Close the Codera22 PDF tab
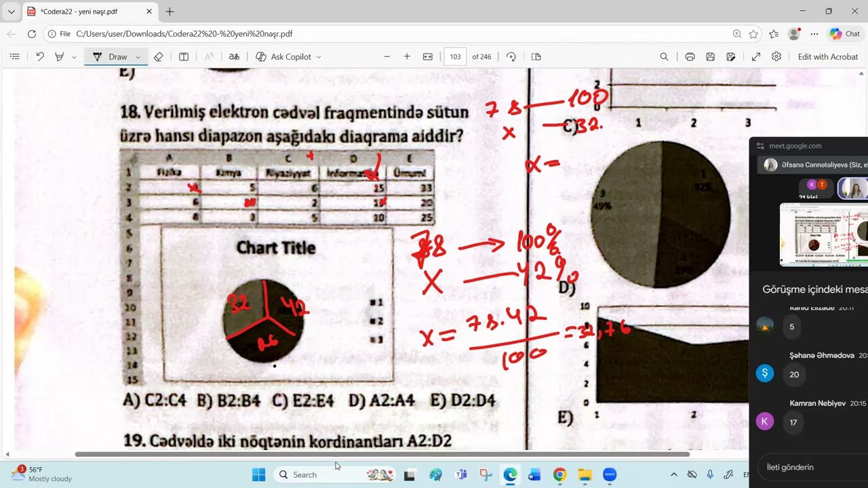This screenshot has height=488, width=868. click(x=149, y=12)
